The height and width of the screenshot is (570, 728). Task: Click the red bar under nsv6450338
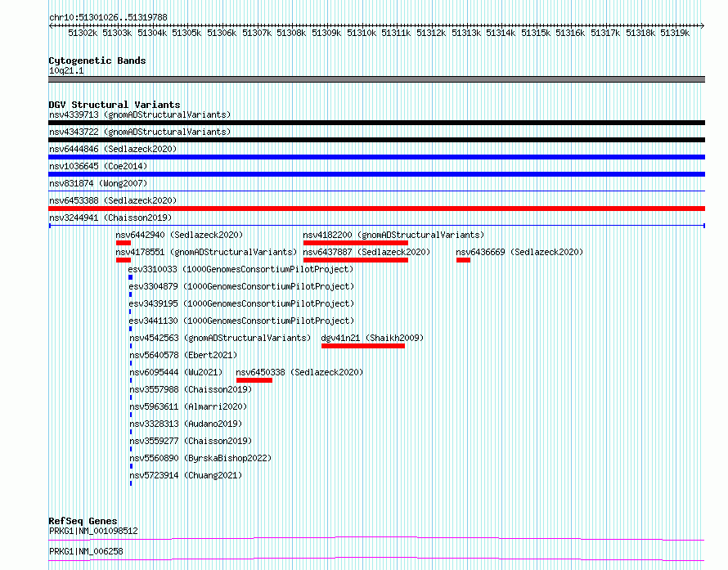(x=254, y=380)
